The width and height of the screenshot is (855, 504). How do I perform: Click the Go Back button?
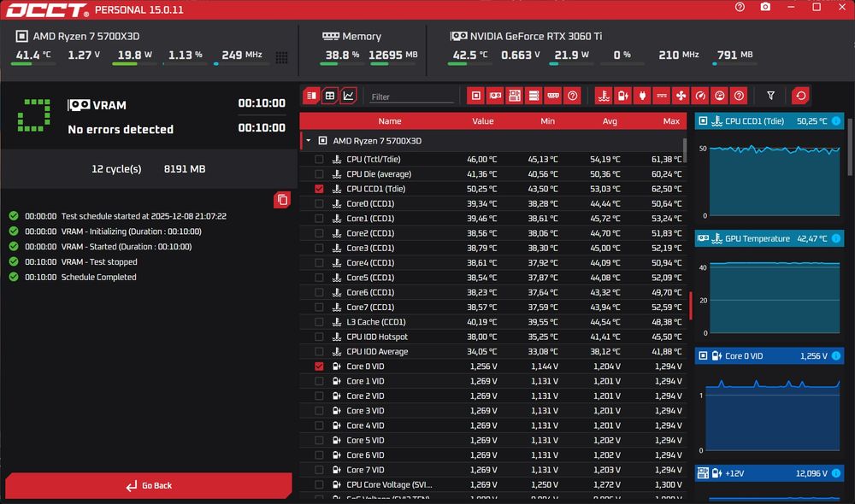[148, 485]
